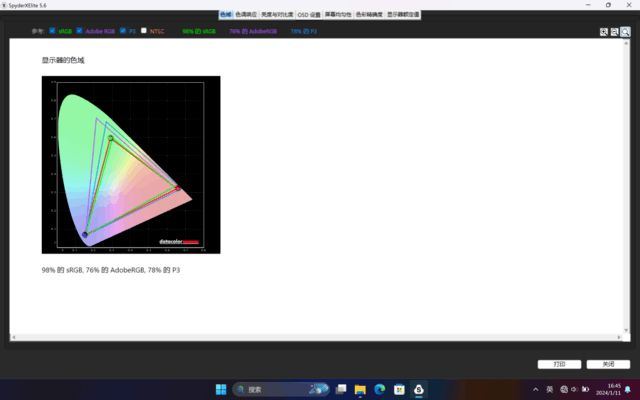Expand the hidden system tray icons chevron
640x400 pixels.
click(536, 389)
